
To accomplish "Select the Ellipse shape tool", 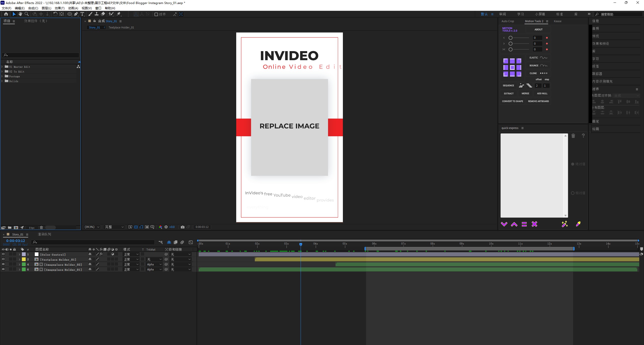I will pyautogui.click(x=70, y=14).
